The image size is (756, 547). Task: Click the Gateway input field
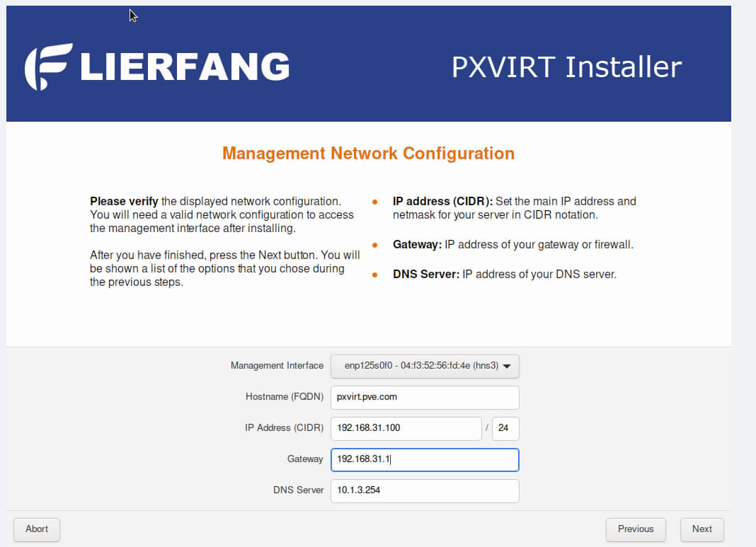(425, 459)
